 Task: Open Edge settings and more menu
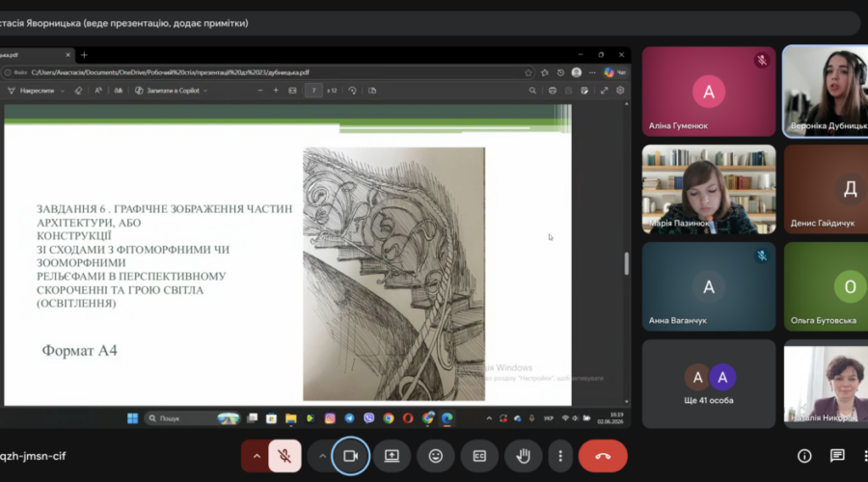point(592,72)
